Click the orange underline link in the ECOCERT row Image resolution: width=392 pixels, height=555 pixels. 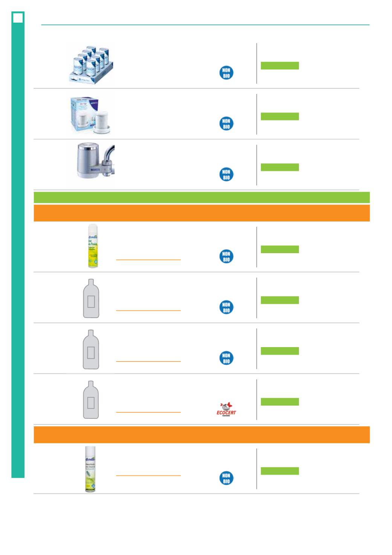tap(149, 412)
